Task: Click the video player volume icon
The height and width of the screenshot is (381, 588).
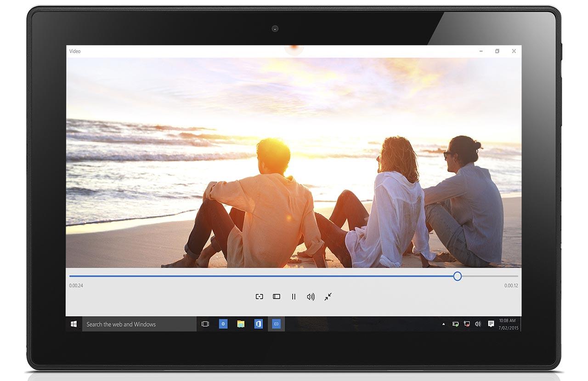Action: 311,297
